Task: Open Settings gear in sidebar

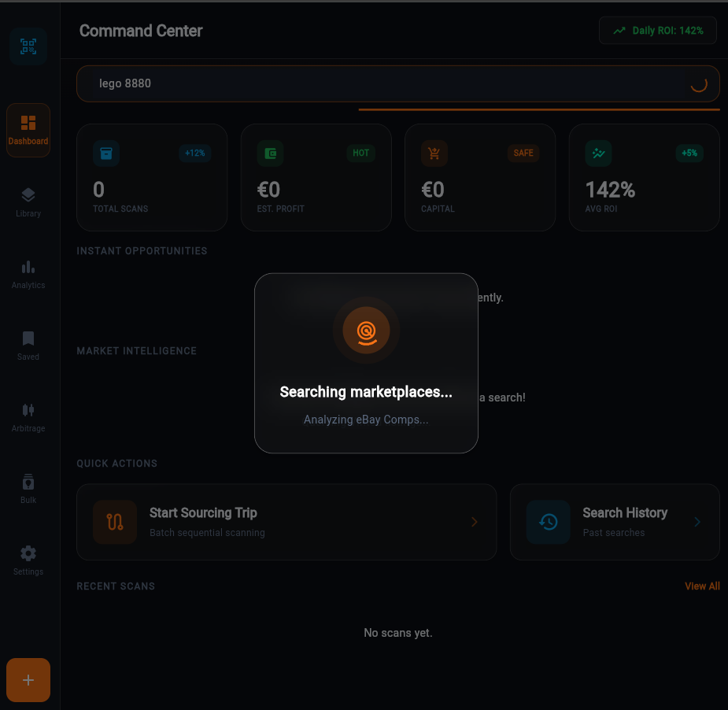Action: point(28,560)
